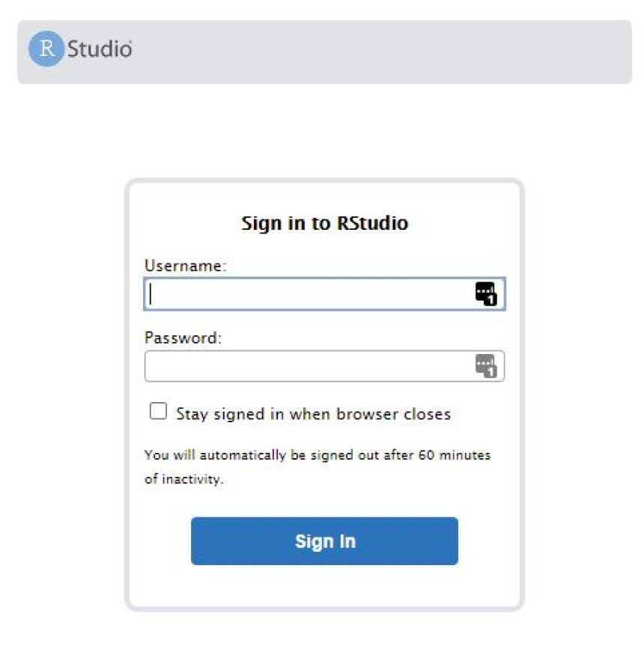Screen dimensions: 644x664
Task: Open password manager icon in Password field
Action: [x=486, y=366]
